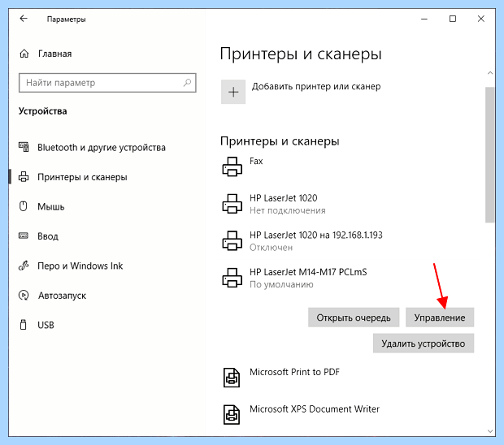The height and width of the screenshot is (445, 504).
Task: Click the Bluetooth devices sidebar icon
Action: [24, 147]
